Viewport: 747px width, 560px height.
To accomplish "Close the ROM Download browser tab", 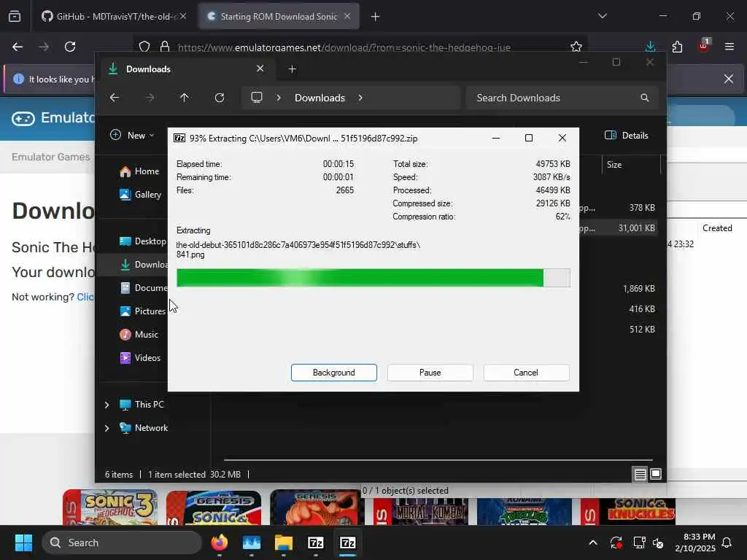I will 347,16.
